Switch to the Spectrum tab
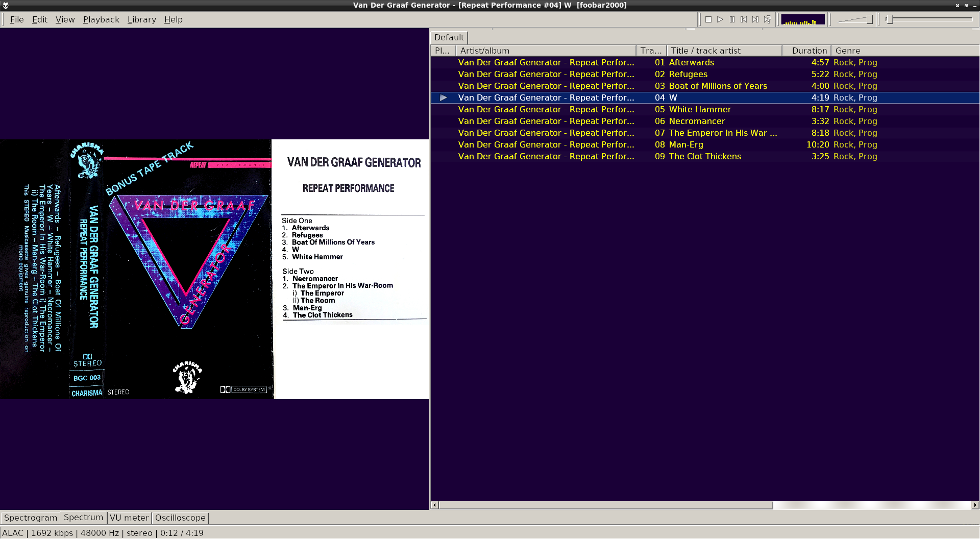 point(83,517)
